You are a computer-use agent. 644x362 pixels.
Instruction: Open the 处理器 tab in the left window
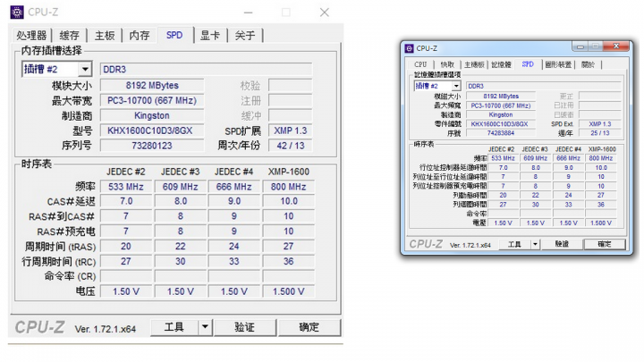[x=31, y=35]
